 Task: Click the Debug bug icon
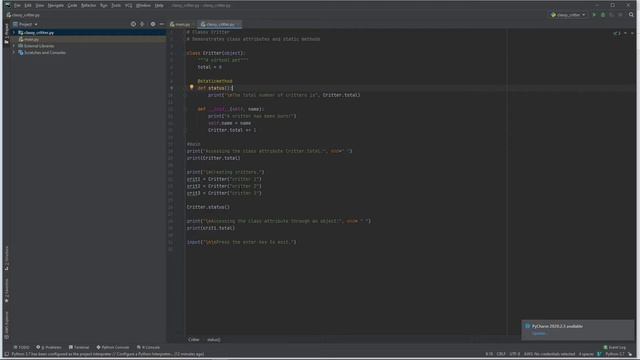click(603, 15)
